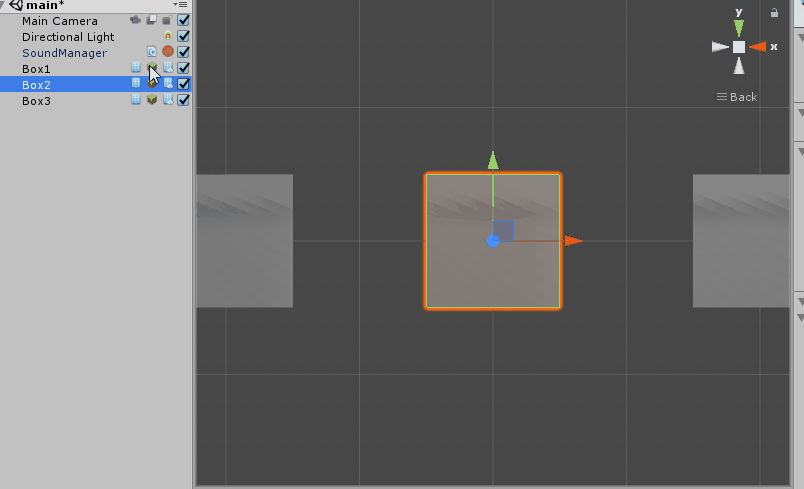Collapse the main* scene foldout triangle
Viewport: 804px width, 489px height.
pyautogui.click(x=3, y=4)
